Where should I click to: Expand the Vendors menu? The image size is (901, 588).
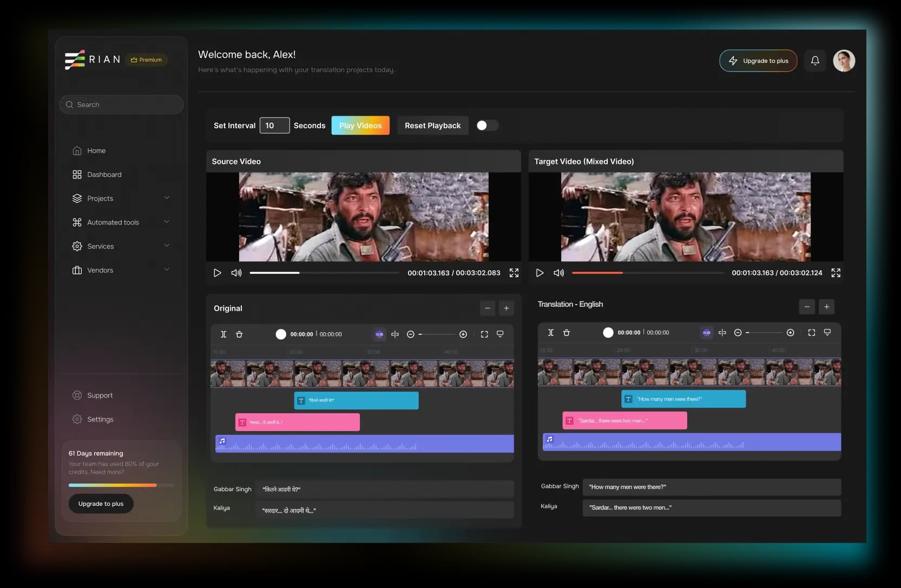point(167,269)
